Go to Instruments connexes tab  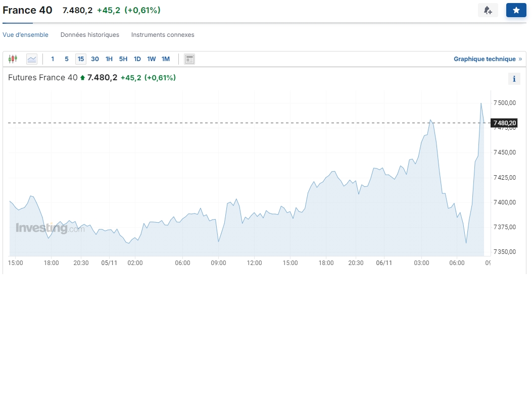pyautogui.click(x=163, y=35)
